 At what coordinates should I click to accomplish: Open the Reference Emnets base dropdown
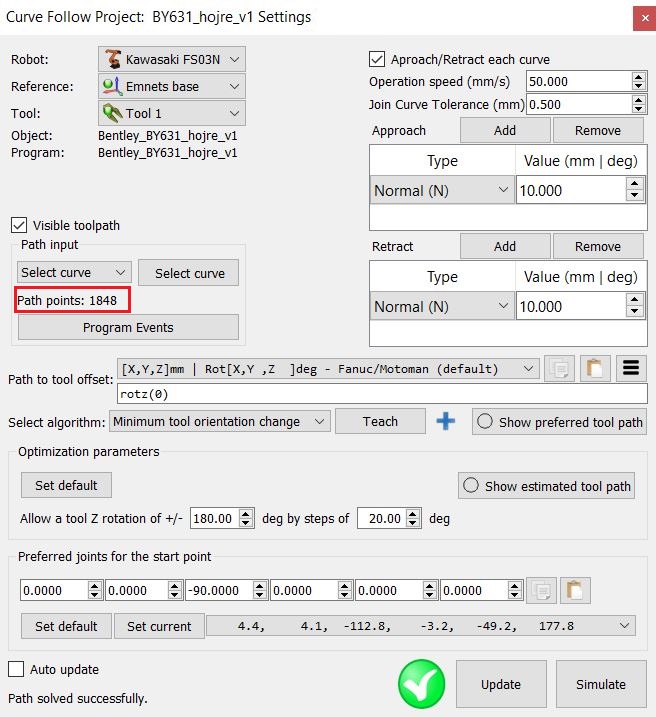pyautogui.click(x=171, y=86)
